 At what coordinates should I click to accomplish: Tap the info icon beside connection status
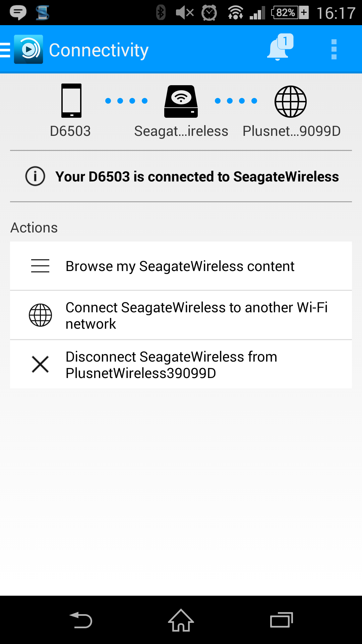click(35, 176)
